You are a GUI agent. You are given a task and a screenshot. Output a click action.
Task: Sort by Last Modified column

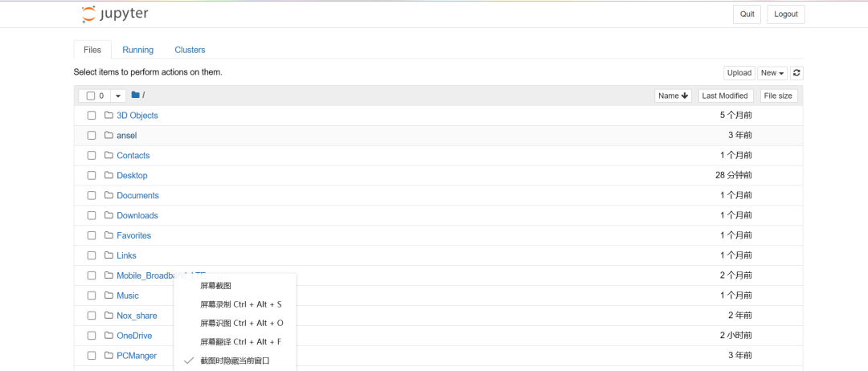coord(726,96)
